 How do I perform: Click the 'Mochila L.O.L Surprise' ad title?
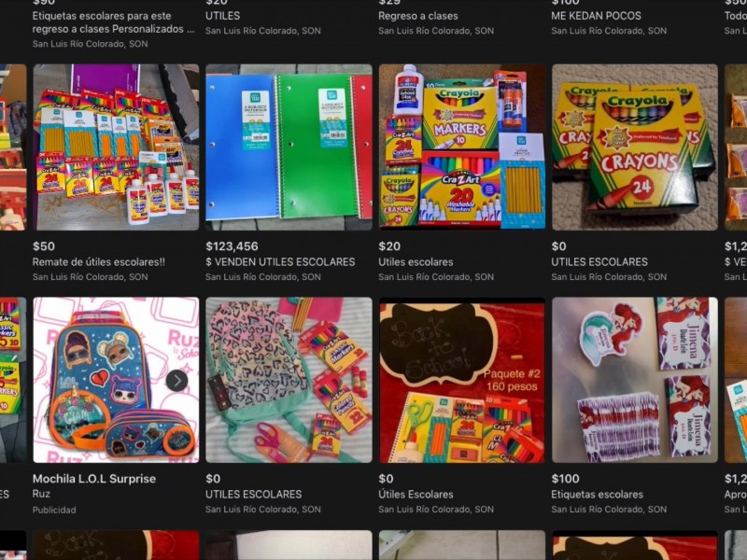coord(94,479)
